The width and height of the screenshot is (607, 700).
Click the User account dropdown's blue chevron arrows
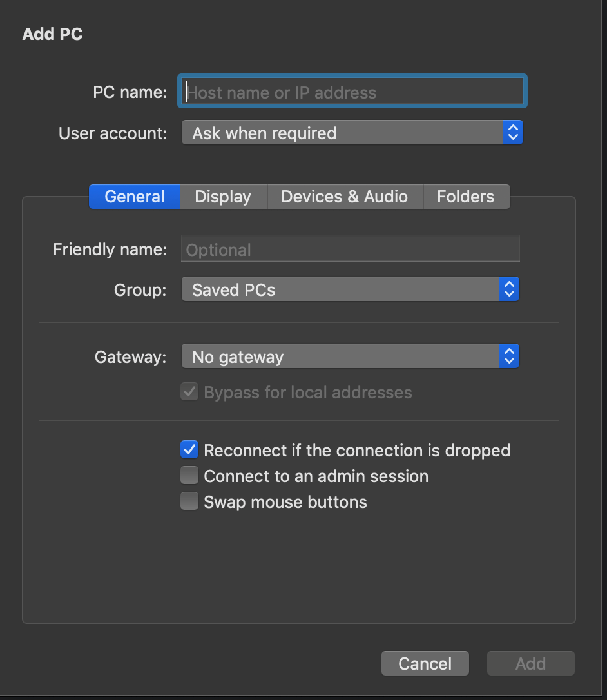tap(512, 133)
